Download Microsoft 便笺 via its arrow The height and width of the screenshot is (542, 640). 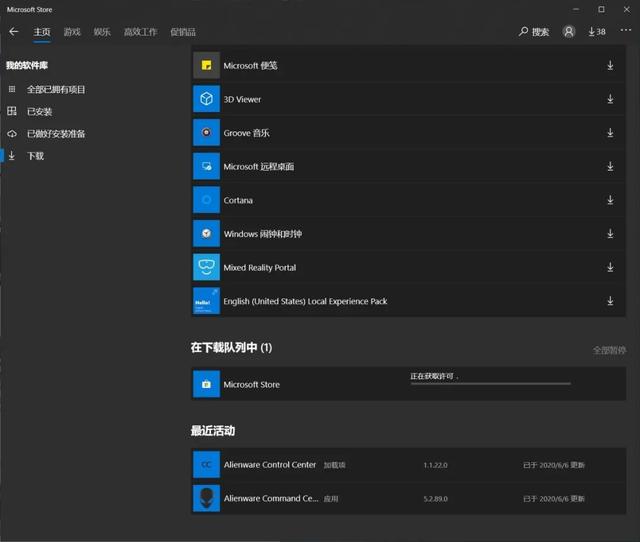click(x=610, y=65)
